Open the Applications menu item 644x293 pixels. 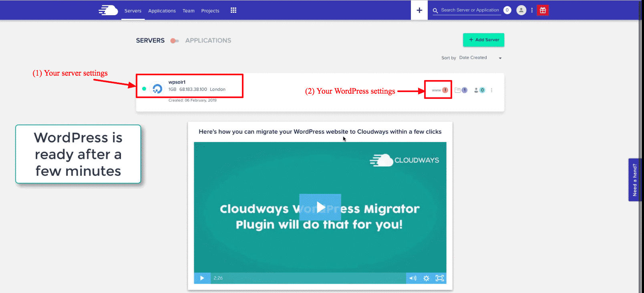pyautogui.click(x=162, y=11)
